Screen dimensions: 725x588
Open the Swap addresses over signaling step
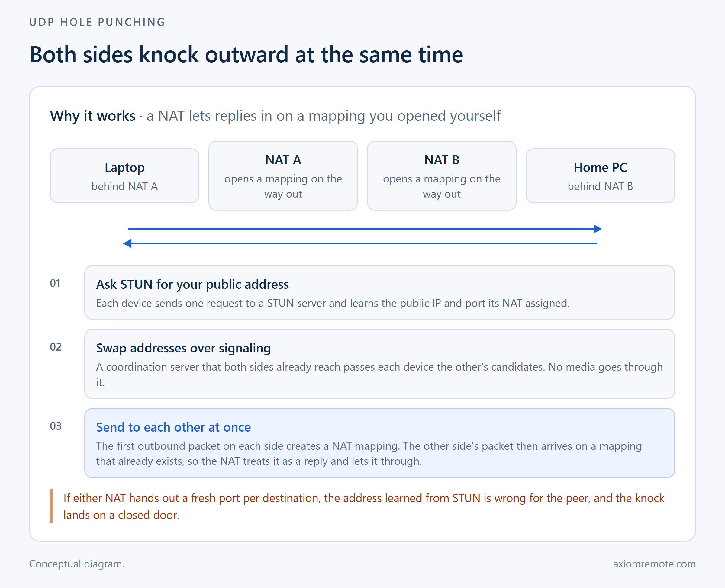(379, 364)
